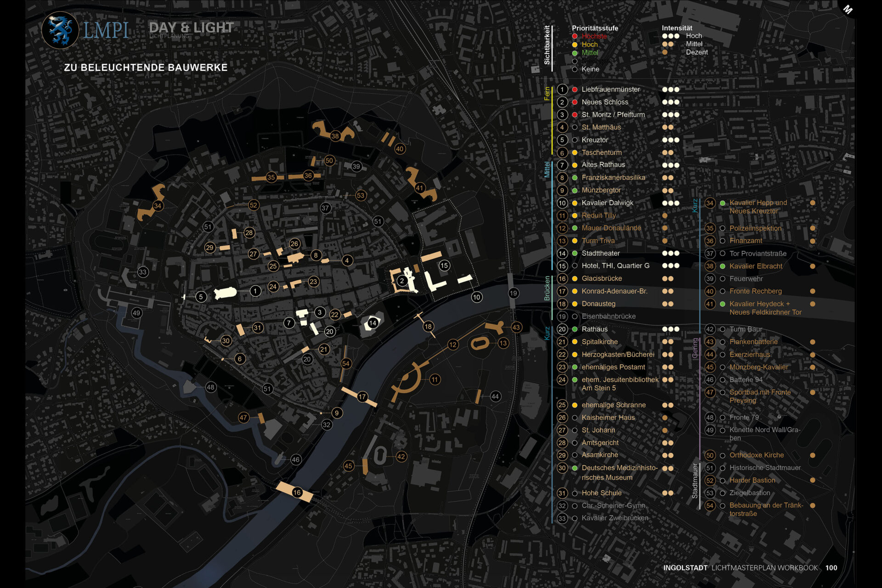Click the three intensity dots beside Liebfrauenmünster
882x588 pixels.
(670, 90)
